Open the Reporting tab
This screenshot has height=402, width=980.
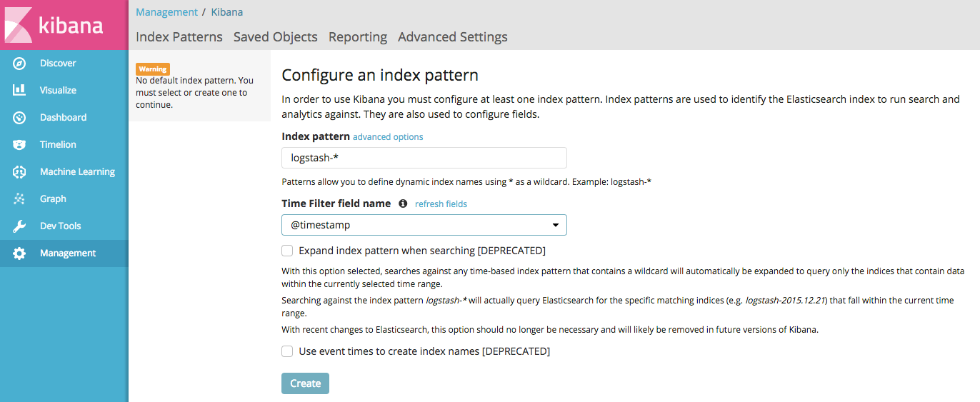(358, 37)
